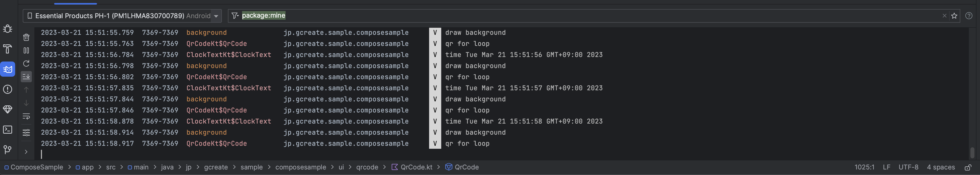Viewport: 980px width, 175px height.
Task: Open the filter history funnel dropdown
Action: pyautogui.click(x=235, y=16)
